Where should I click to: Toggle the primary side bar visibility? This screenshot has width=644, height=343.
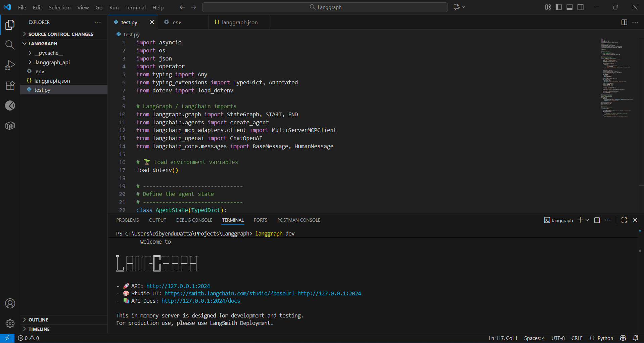click(x=559, y=7)
